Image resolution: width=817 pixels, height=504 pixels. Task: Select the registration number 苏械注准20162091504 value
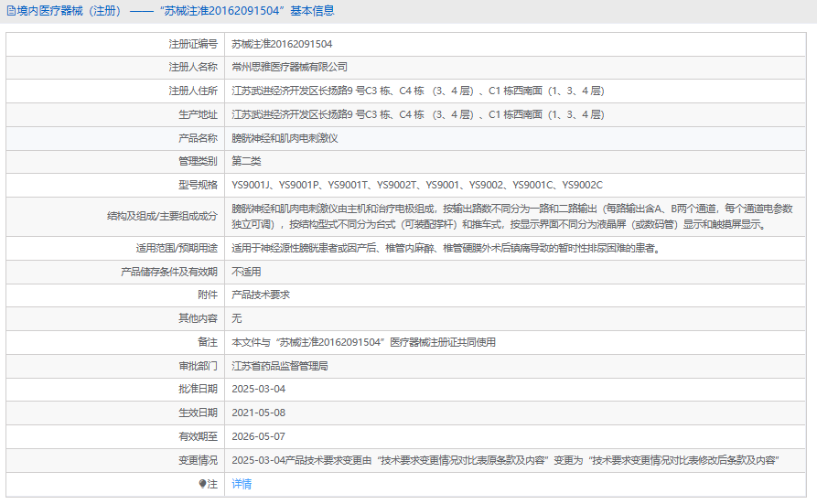click(282, 44)
